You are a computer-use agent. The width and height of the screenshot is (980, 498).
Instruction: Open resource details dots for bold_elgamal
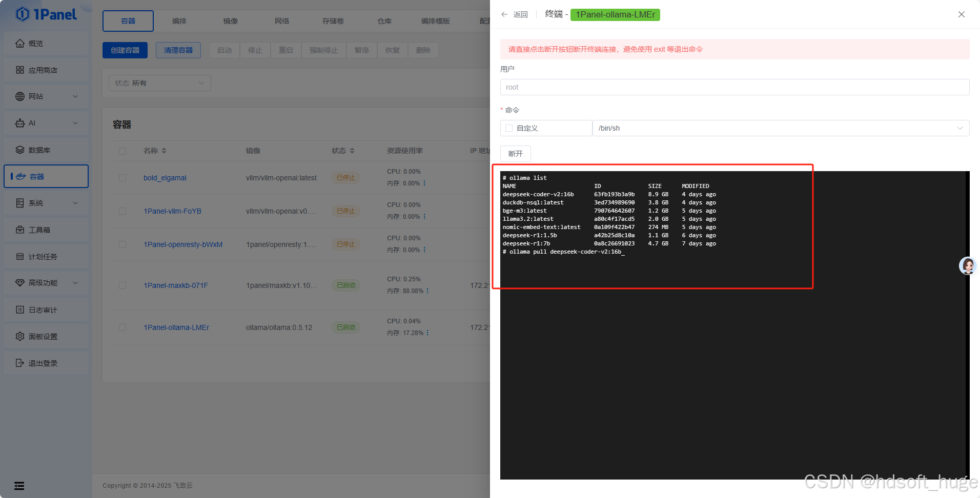424,183
